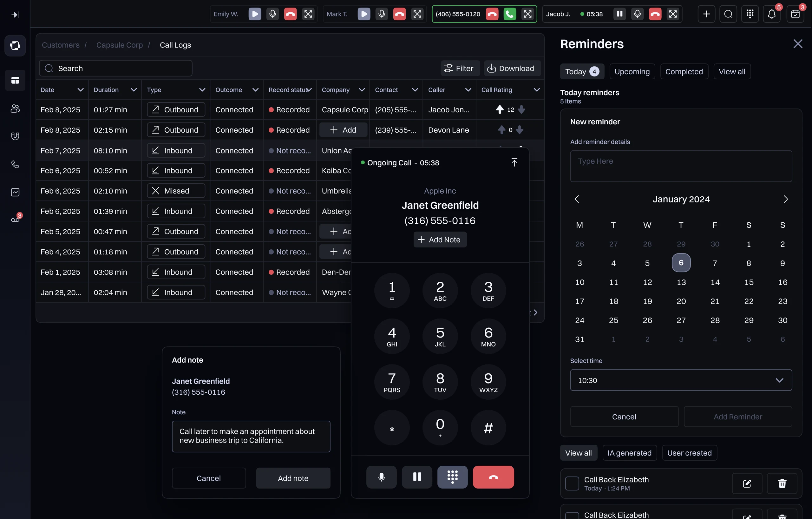This screenshot has width=812, height=519.
Task: Cancel the new reminder form
Action: coord(624,417)
